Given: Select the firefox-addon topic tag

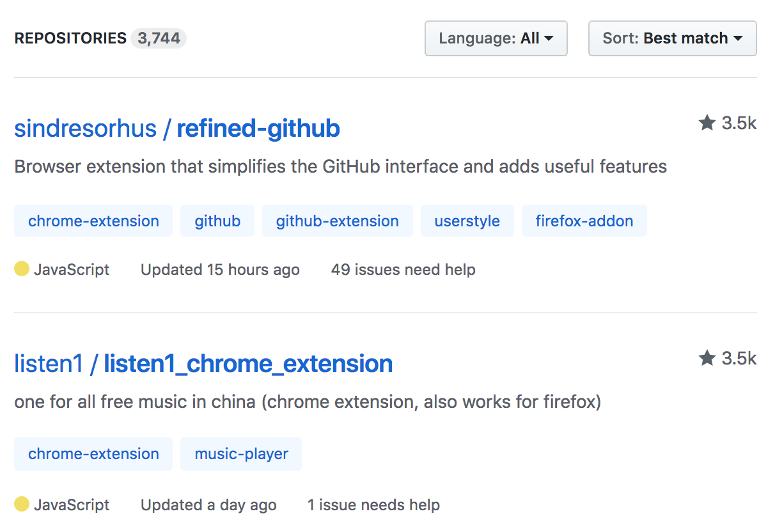Looking at the screenshot, I should tap(584, 221).
